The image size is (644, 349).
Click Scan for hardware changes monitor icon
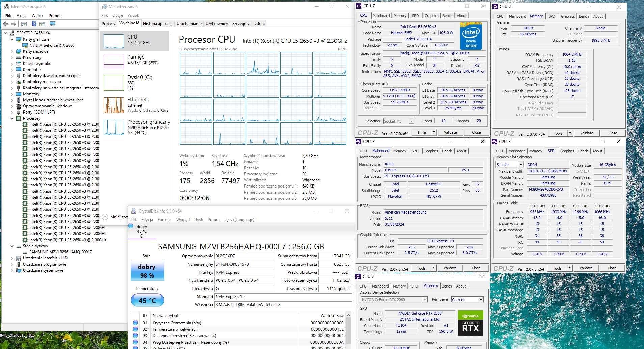(52, 24)
